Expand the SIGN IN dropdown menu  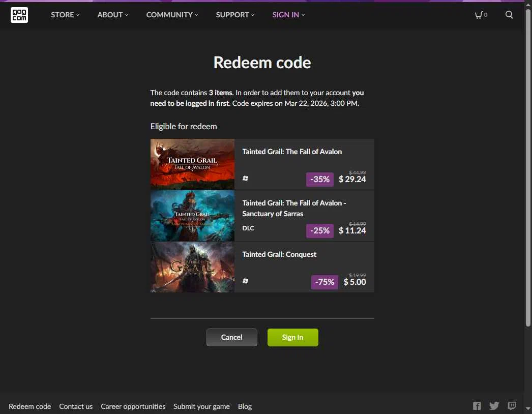pos(288,15)
